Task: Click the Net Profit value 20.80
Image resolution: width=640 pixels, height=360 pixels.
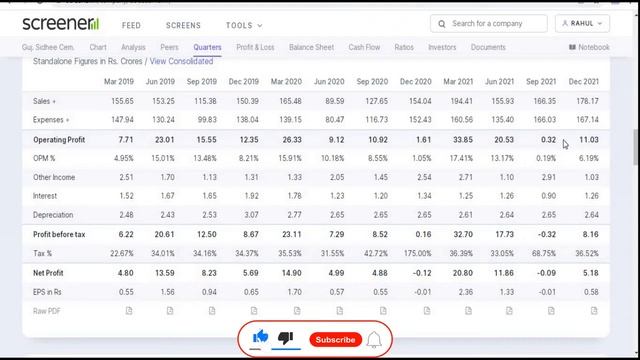Action: tap(463, 273)
